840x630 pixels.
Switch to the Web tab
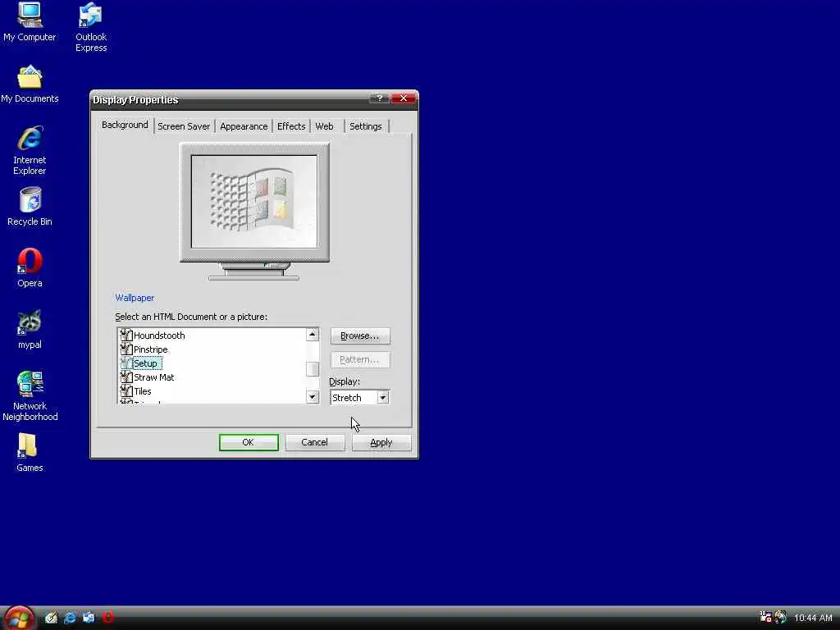coord(325,126)
